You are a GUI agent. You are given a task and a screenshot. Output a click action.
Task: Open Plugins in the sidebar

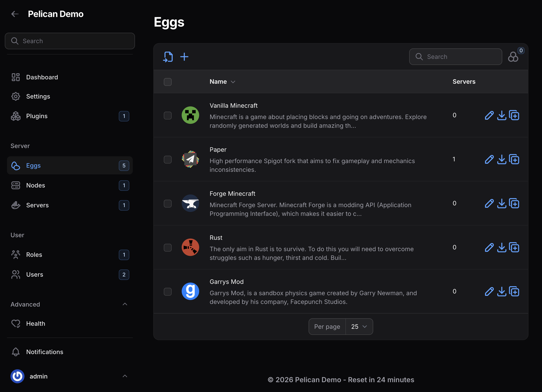click(x=70, y=116)
